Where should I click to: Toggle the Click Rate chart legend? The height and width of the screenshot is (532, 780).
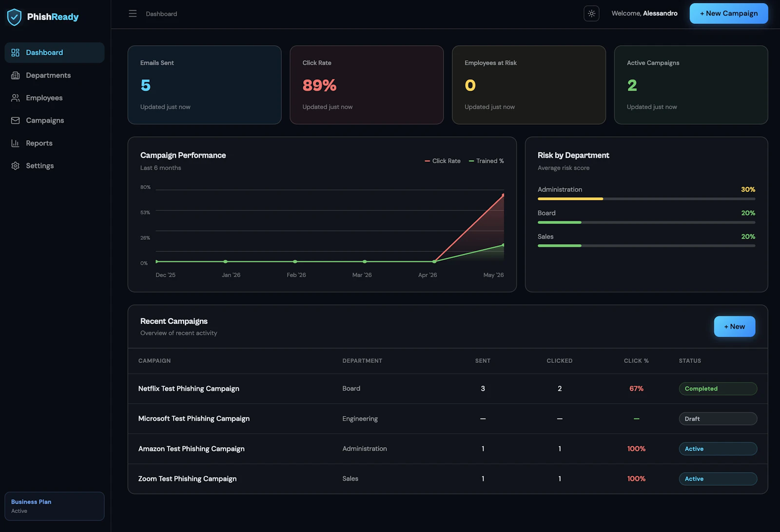click(x=443, y=161)
